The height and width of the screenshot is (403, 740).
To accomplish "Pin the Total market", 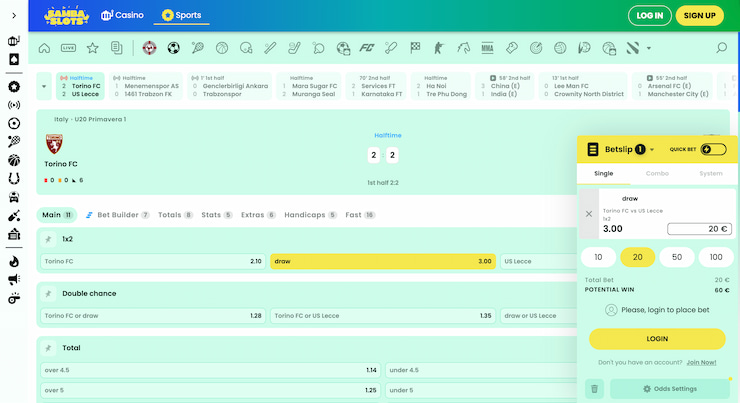I will tap(48, 348).
